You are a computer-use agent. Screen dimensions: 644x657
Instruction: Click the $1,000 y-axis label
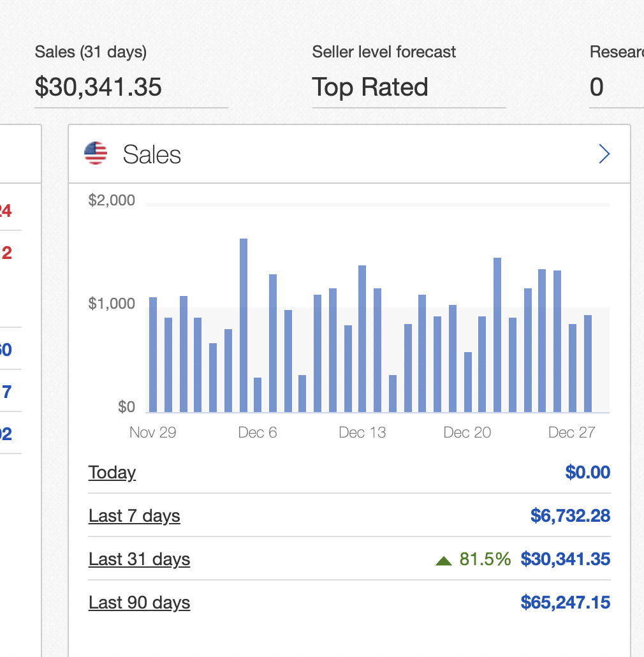(112, 304)
